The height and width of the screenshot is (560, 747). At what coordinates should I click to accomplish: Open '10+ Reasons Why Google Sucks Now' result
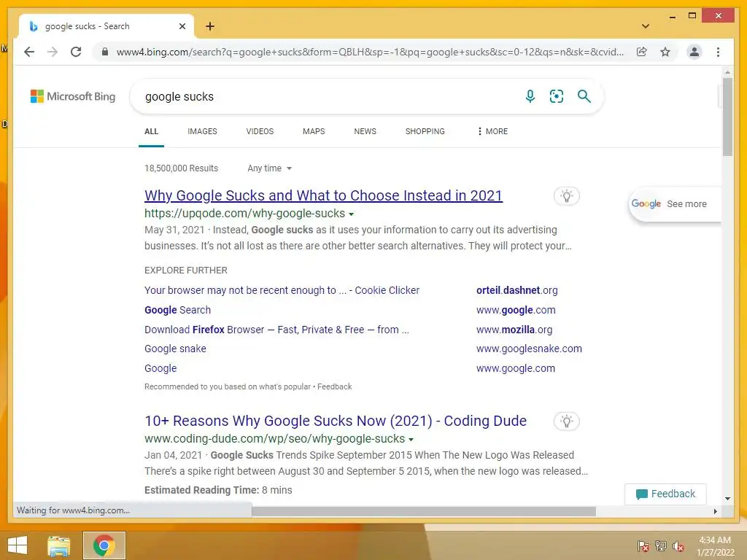click(336, 421)
